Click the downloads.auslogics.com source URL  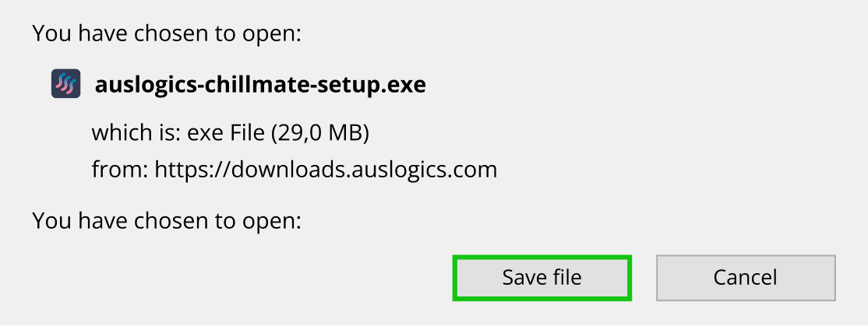326,170
